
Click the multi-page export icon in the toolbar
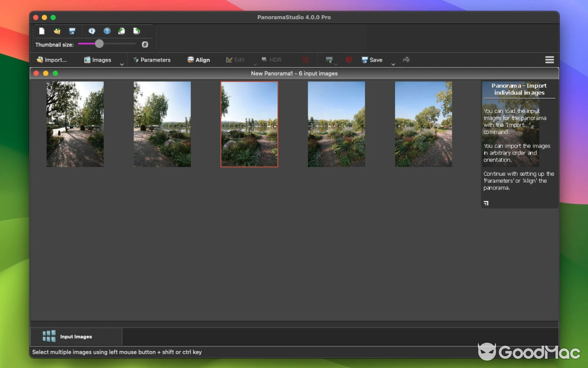136,31
